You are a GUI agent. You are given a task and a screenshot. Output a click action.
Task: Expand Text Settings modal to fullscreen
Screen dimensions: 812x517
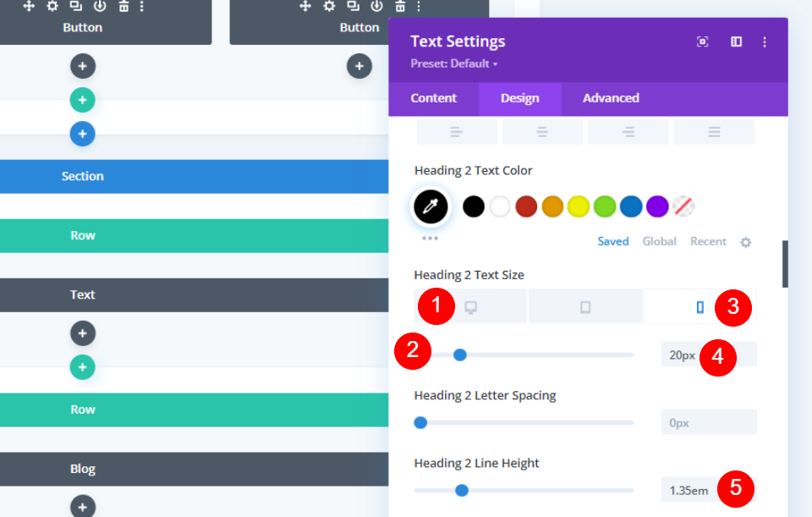[702, 41]
